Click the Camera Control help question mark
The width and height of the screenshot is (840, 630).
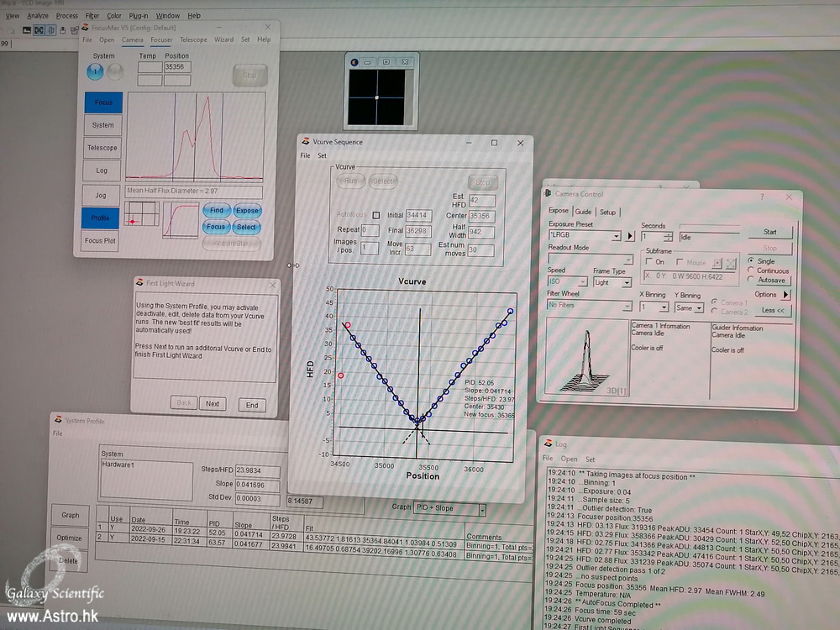click(762, 196)
